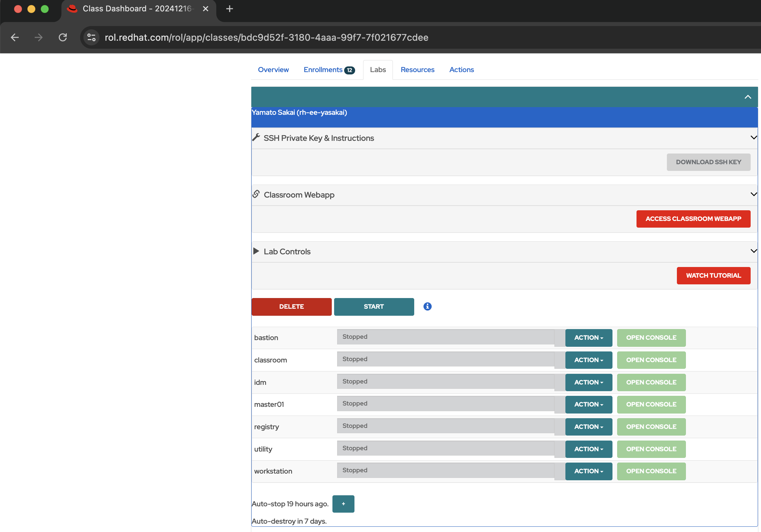Open the ACTION dropdown for bastion
The image size is (761, 532).
click(x=588, y=337)
